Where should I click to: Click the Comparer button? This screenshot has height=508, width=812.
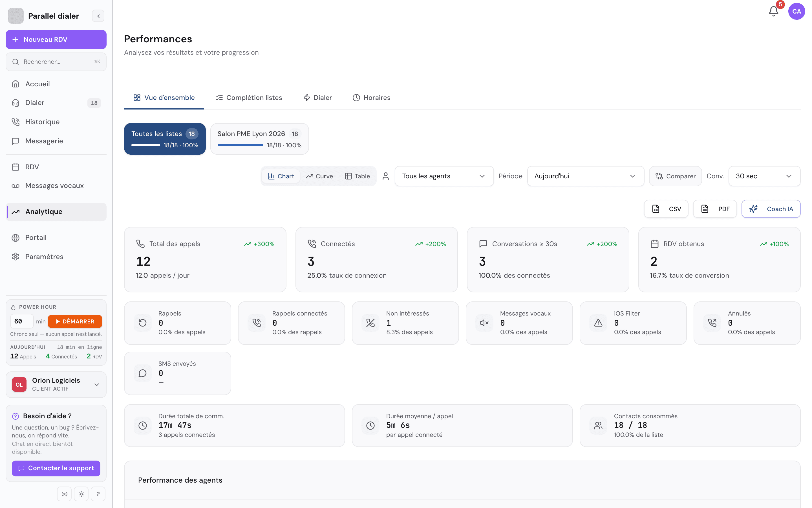point(676,176)
